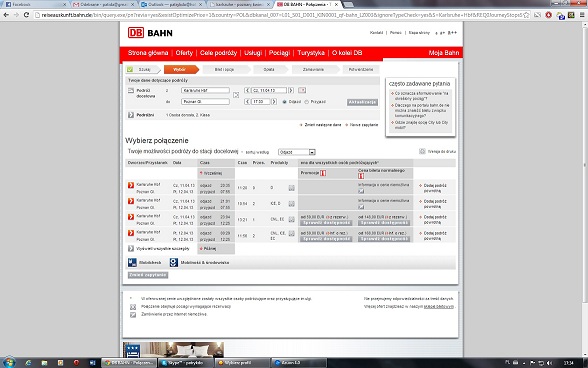Check availability for the 140,00 EUR fare at 23:04
The height and width of the screenshot is (368, 588).
pos(384,223)
